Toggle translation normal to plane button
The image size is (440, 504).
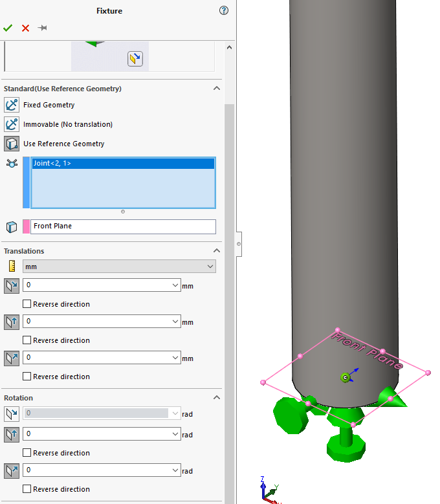[12, 358]
